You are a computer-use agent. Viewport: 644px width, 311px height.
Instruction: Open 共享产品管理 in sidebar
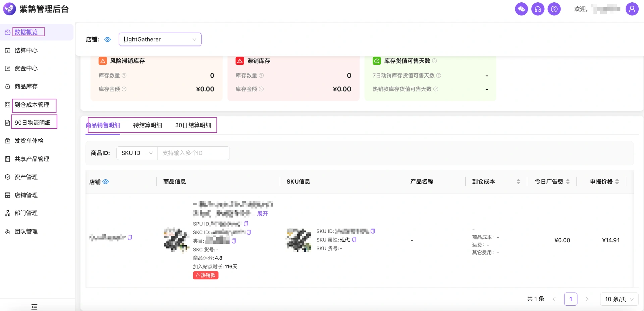click(37, 159)
